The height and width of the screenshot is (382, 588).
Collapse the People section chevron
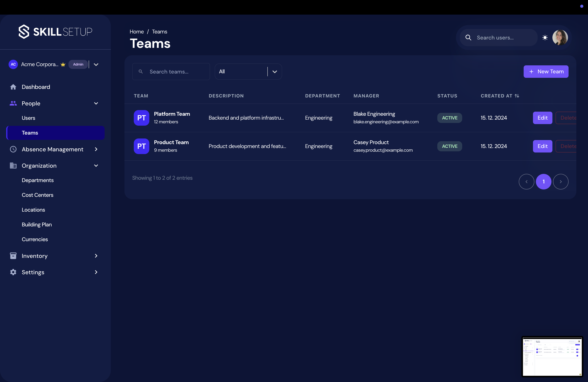[x=96, y=103]
